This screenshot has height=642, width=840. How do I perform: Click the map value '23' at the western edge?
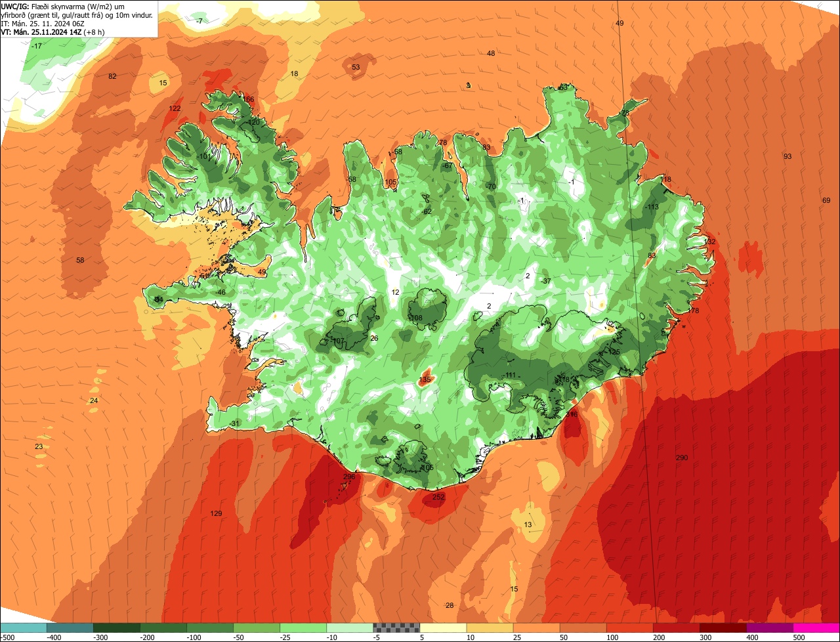click(39, 446)
